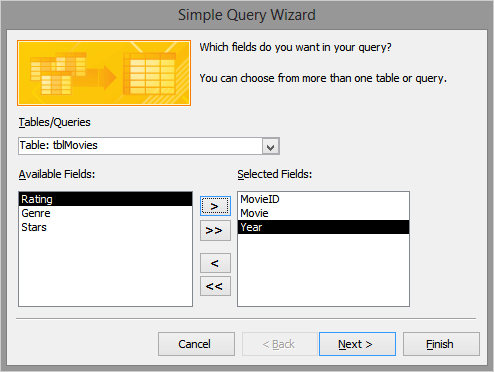
Task: Click the Finish button
Action: [441, 344]
